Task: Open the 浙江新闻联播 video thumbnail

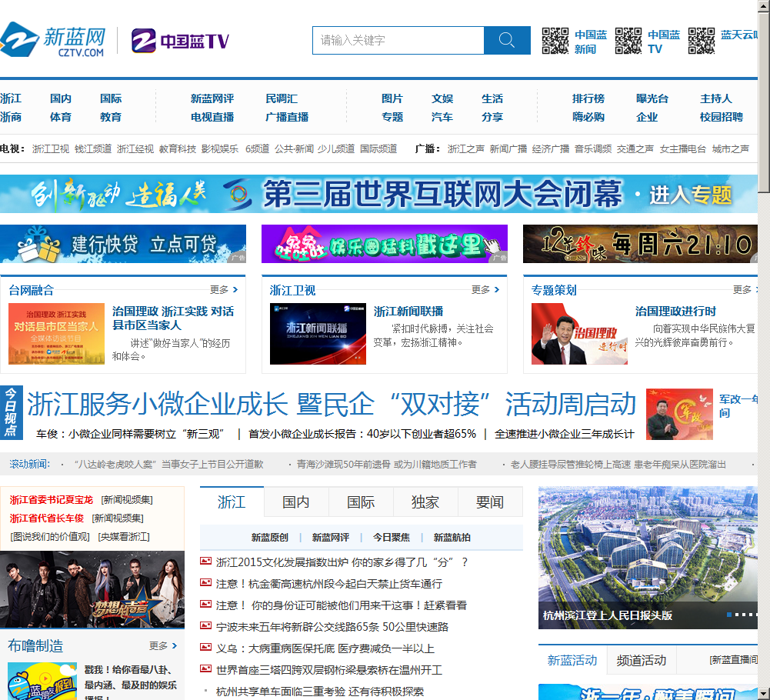Action: [318, 334]
